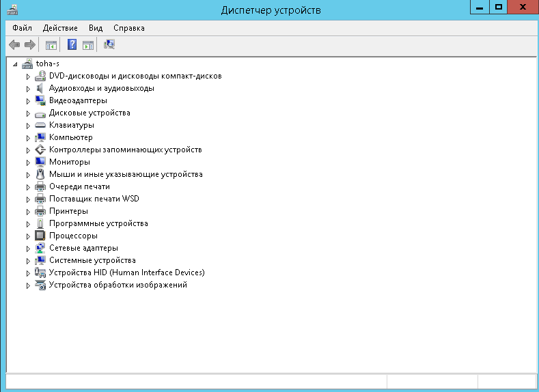Select Мыши и иные указывающие устройства
Viewport: 539px width, 392px height.
[x=125, y=174]
